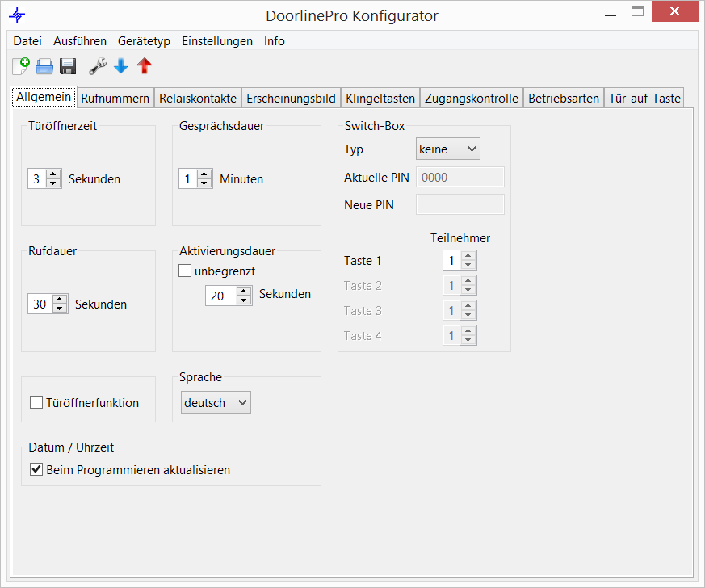Click the DoorlinePro app logo in title bar

click(x=17, y=15)
